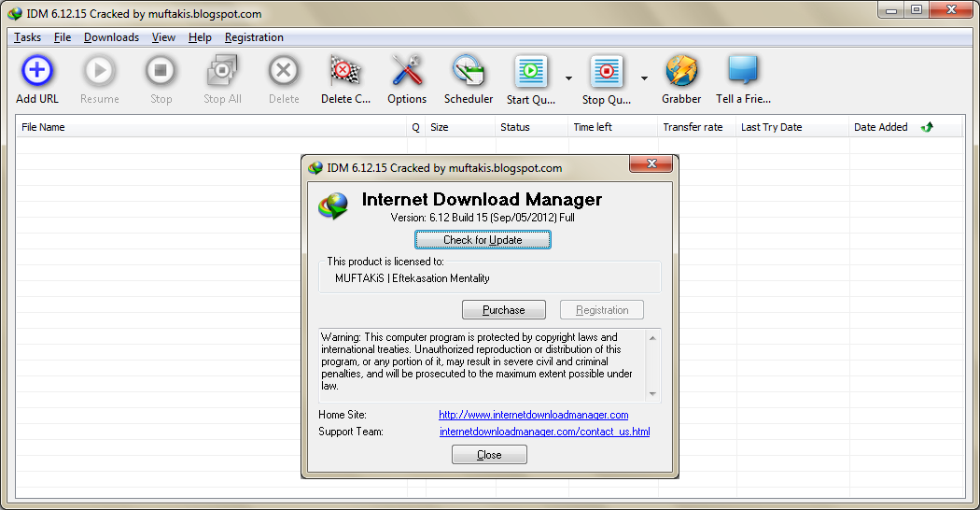Sort by Time left column header
The image size is (980, 510).
(x=613, y=127)
